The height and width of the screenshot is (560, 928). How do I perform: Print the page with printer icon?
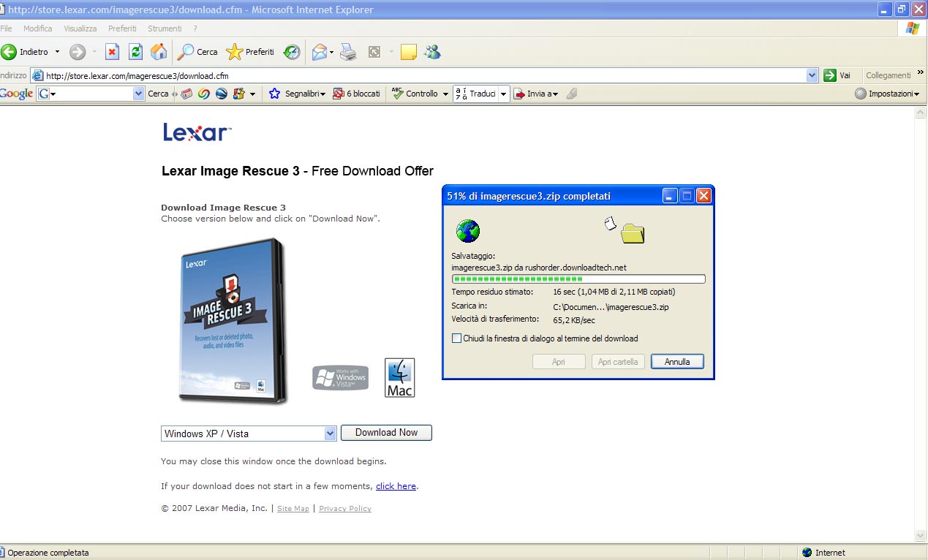pyautogui.click(x=348, y=52)
